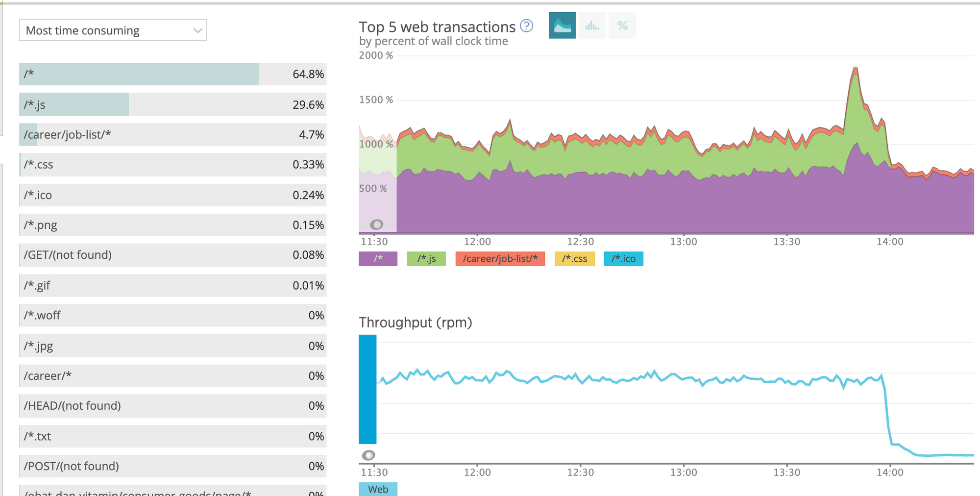Open the /POST/(not found) transaction row
Screen dimensions: 980x496
click(173, 466)
